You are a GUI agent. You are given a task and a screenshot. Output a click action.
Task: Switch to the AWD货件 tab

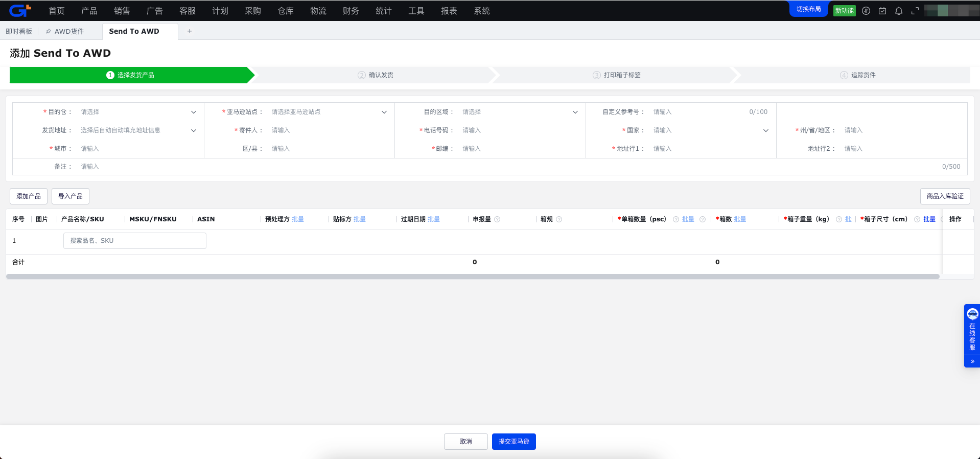[x=69, y=31]
